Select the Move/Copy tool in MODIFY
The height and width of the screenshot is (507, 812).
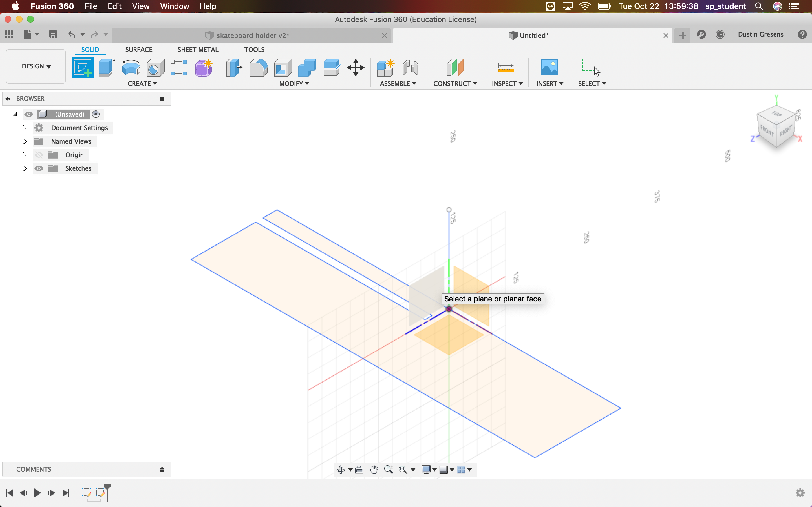[x=356, y=67]
